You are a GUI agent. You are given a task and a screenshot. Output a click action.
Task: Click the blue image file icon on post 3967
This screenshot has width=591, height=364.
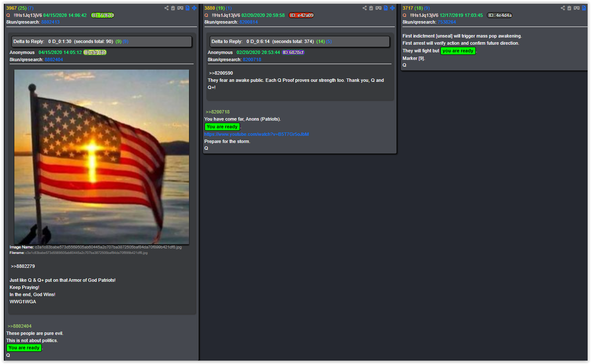tap(188, 8)
